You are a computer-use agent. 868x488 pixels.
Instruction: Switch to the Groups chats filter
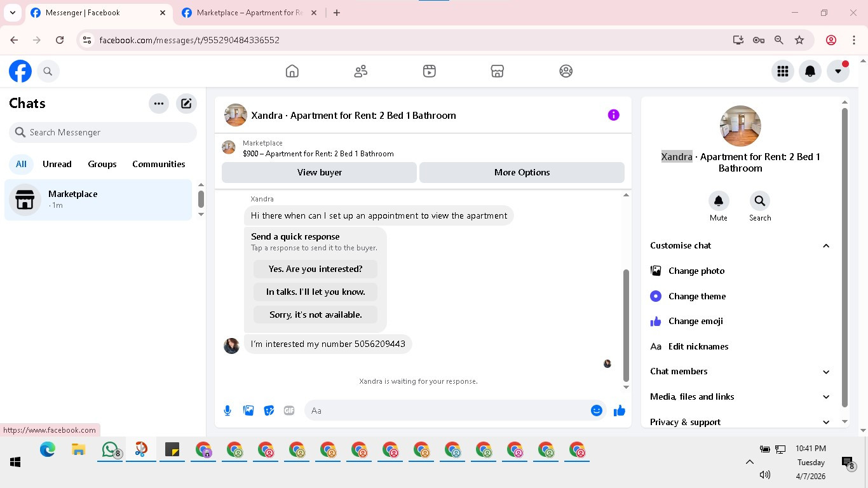102,164
